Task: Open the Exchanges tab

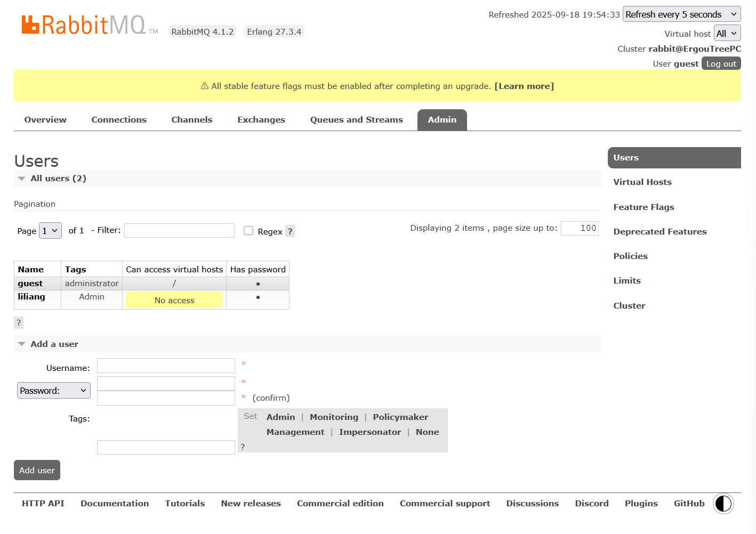Action: pos(261,120)
